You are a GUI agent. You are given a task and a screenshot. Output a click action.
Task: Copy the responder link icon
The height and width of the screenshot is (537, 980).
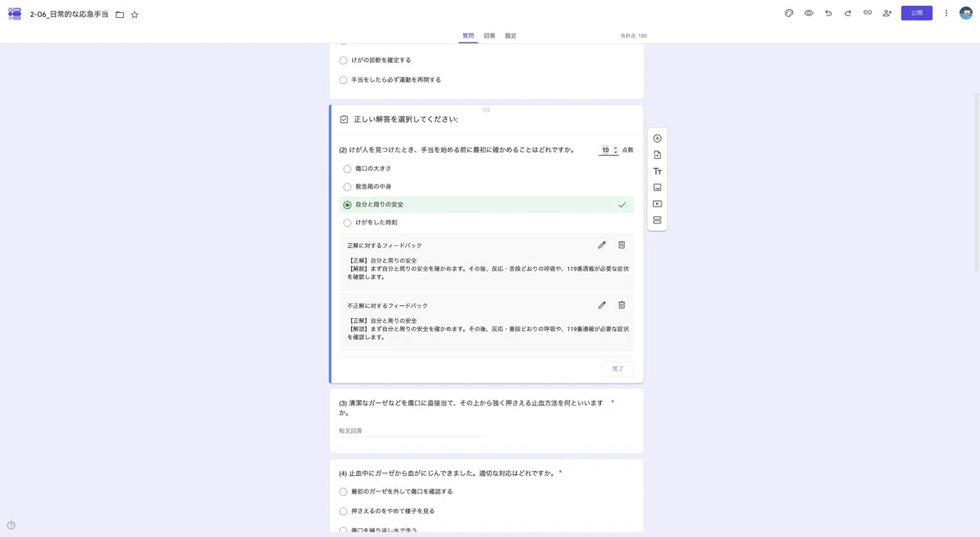click(867, 13)
